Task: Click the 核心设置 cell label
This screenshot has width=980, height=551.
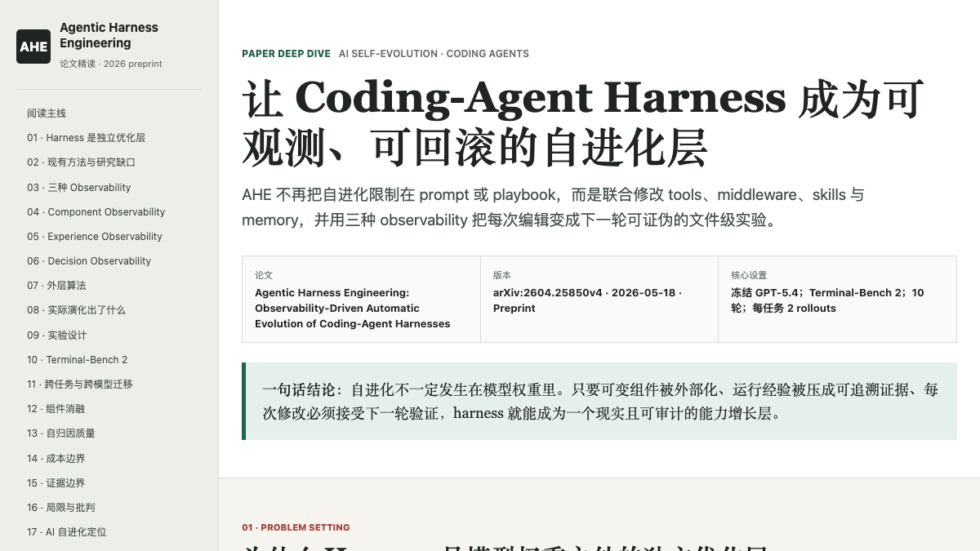Action: (749, 275)
